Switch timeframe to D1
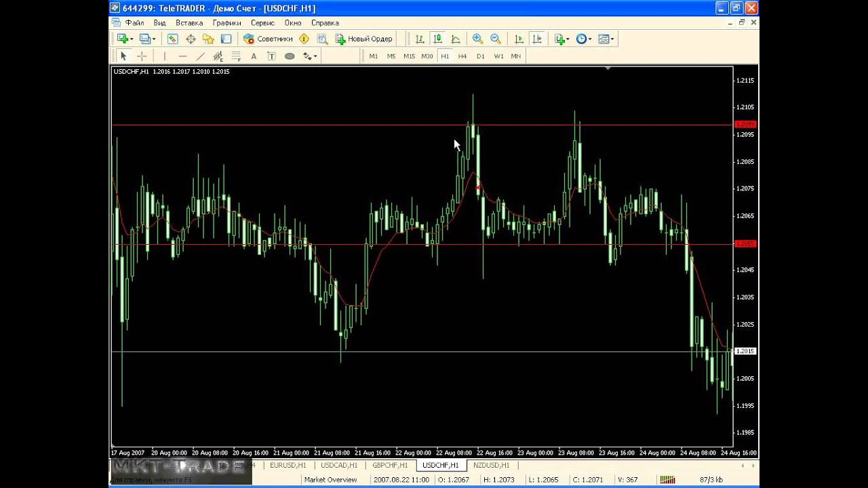 [481, 56]
